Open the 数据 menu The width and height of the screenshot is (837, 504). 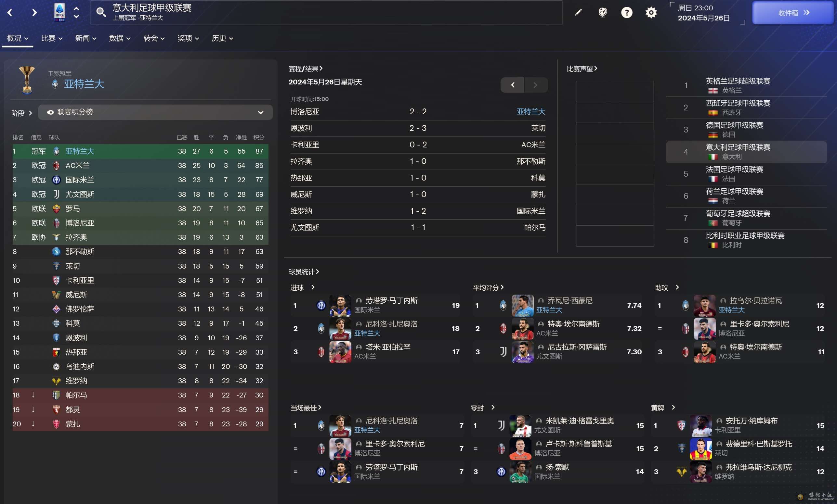coord(120,38)
